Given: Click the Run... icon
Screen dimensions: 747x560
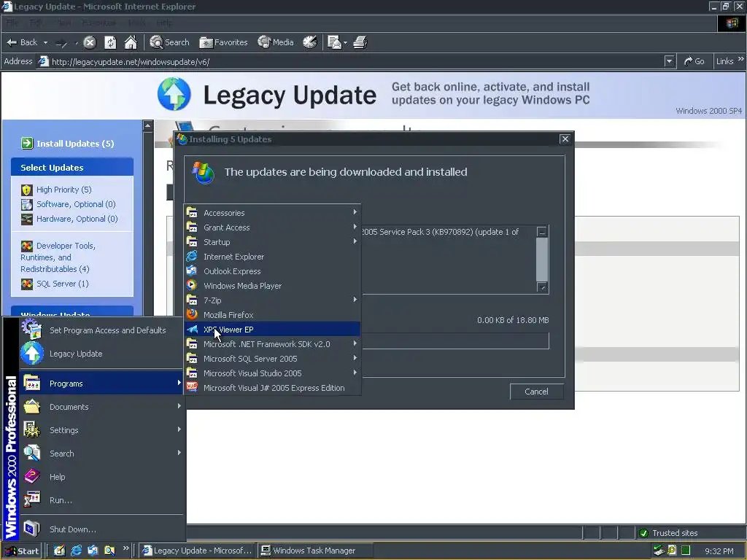Looking at the screenshot, I should point(32,499).
